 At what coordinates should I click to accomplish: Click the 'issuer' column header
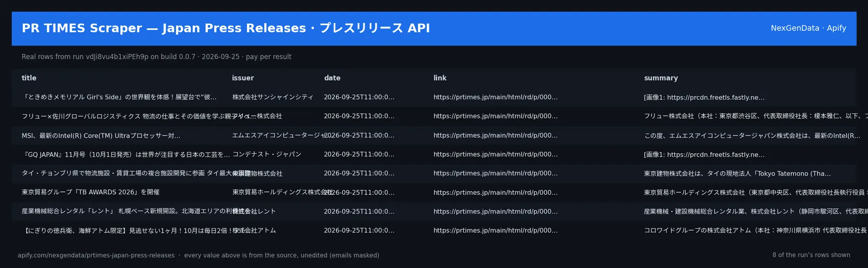(243, 78)
